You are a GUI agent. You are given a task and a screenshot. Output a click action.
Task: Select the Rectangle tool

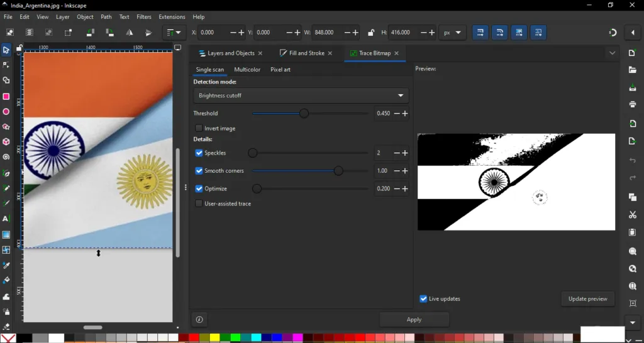coord(6,96)
